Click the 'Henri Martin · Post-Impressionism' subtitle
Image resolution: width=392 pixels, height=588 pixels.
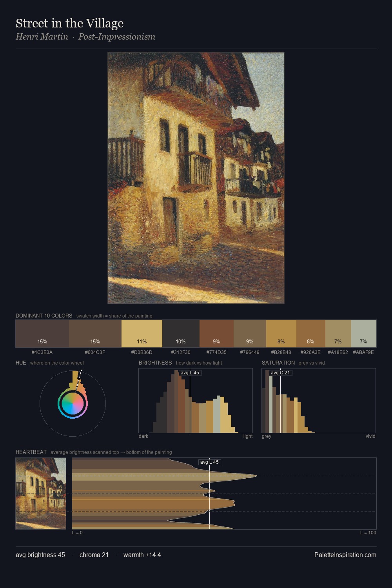(85, 37)
